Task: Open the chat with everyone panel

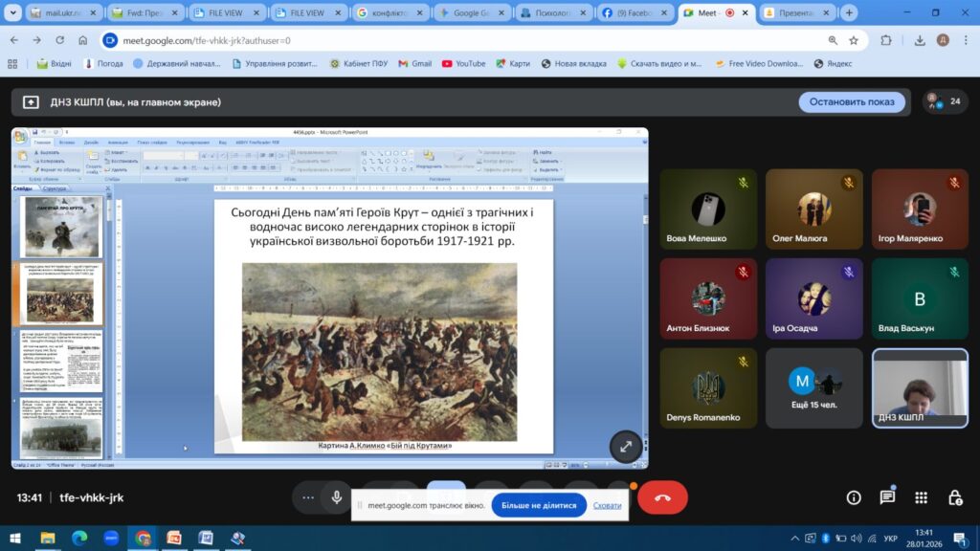Action: click(x=887, y=497)
